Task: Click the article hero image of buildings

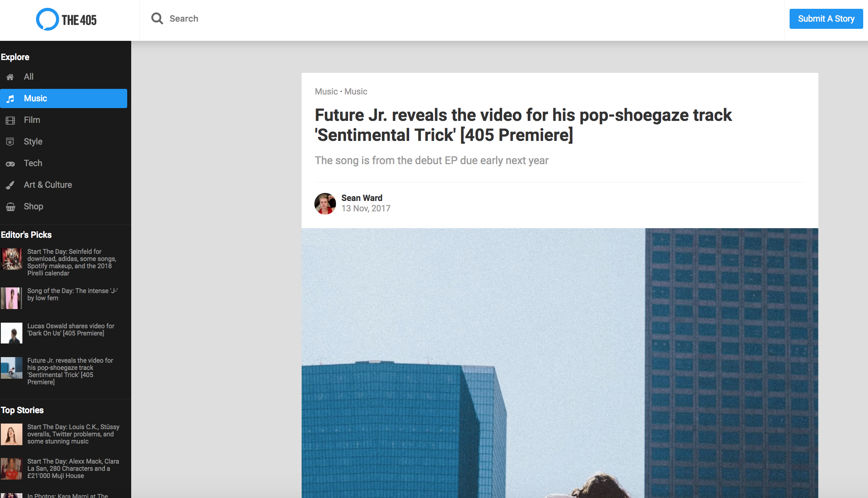Action: point(560,363)
